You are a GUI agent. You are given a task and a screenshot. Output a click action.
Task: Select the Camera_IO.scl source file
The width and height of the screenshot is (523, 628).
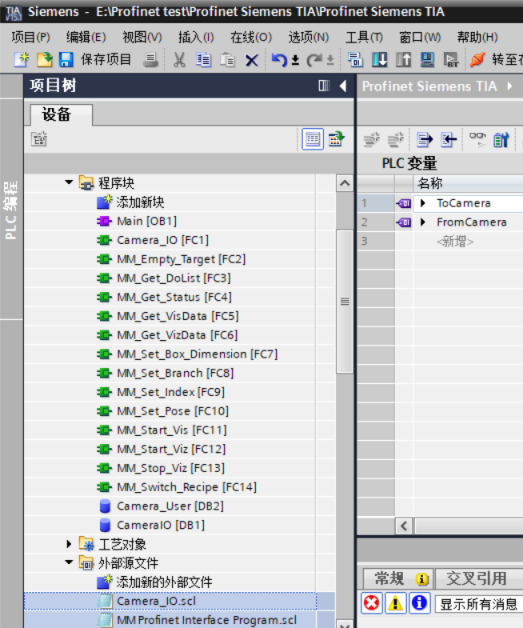[x=156, y=601]
